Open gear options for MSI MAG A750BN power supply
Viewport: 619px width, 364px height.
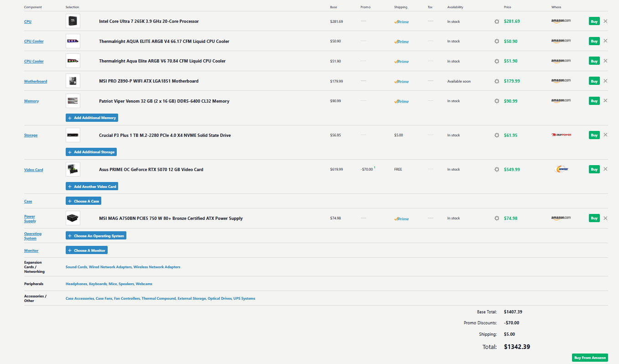pyautogui.click(x=497, y=218)
